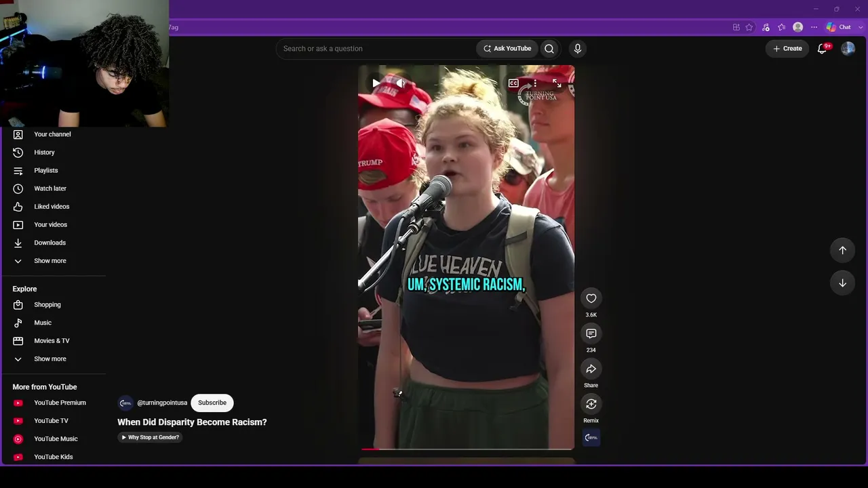Screen dimensions: 868x488
Task: Open the YouTube account avatar menu
Action: tap(848, 49)
